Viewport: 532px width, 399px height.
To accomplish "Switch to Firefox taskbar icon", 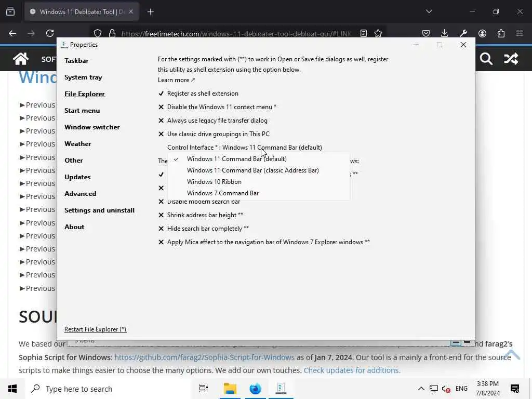I will [x=255, y=389].
